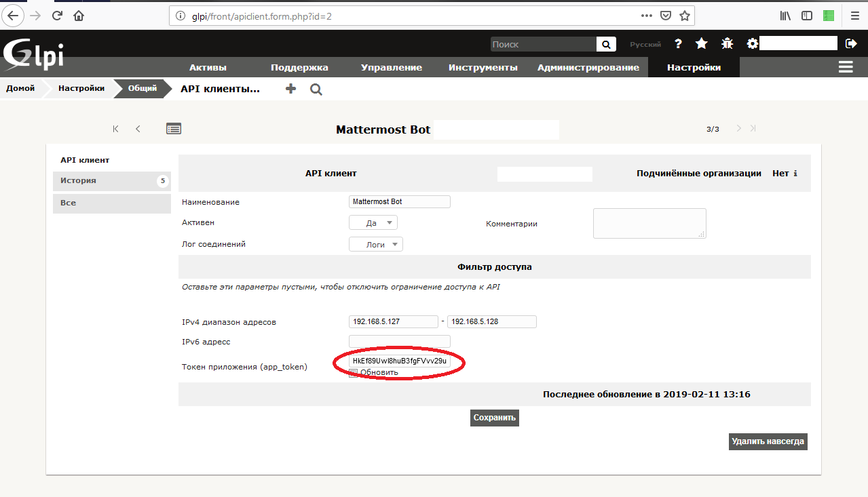868x497 pixels.
Task: Open the settings gear icon in header
Action: (752, 44)
